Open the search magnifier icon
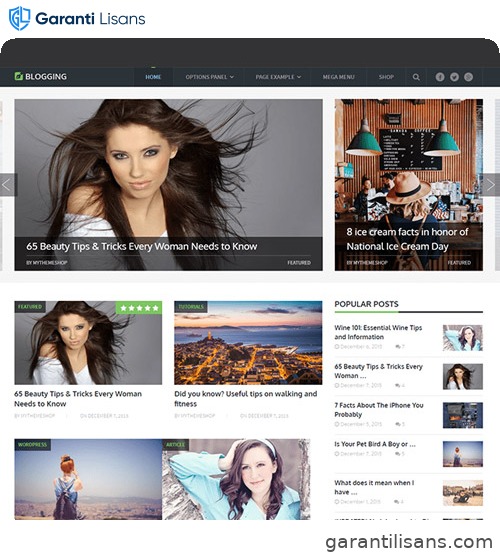Screen dimensions: 500x558 tap(416, 77)
